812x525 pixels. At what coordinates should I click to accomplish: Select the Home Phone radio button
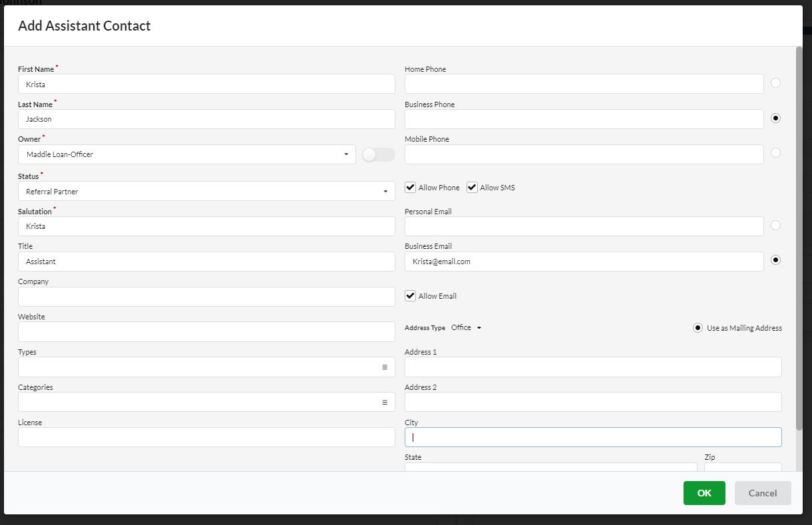click(x=775, y=83)
